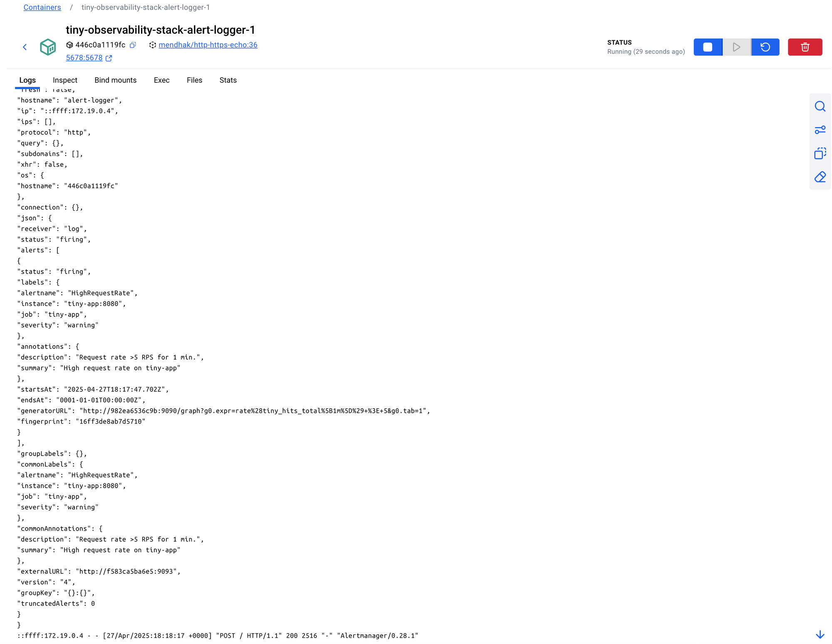The width and height of the screenshot is (832, 644).
Task: Copy logs to clipboard icon
Action: tap(820, 153)
